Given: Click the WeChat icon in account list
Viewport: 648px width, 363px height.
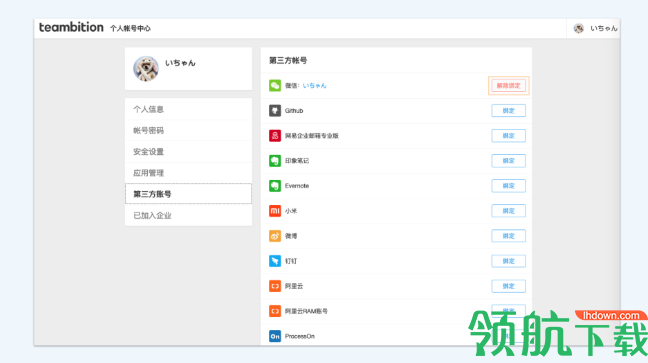Looking at the screenshot, I should [275, 86].
